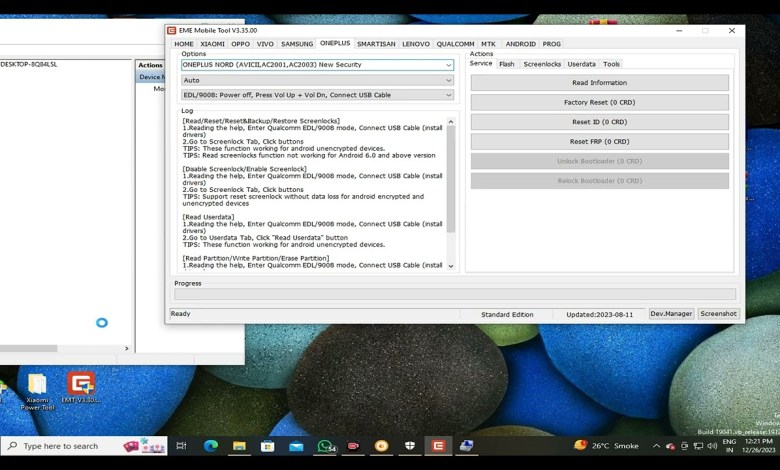The width and height of the screenshot is (780, 470).
Task: Open WhatsApp from the taskbar
Action: point(325,446)
